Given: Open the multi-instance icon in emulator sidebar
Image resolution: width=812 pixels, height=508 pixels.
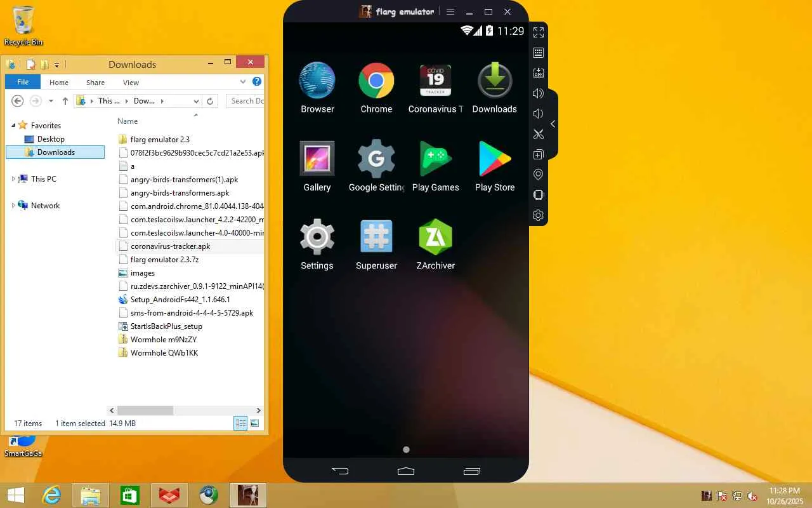Looking at the screenshot, I should tap(539, 154).
